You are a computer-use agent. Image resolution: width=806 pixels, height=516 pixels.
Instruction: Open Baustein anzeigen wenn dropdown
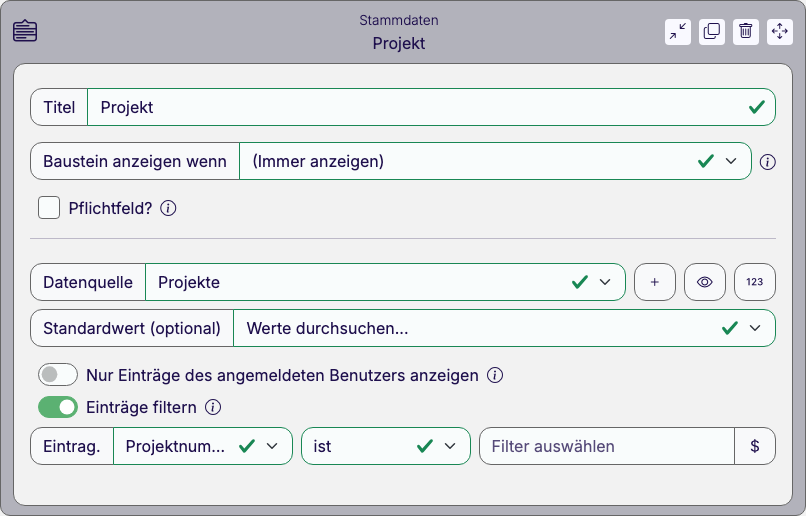pos(496,161)
